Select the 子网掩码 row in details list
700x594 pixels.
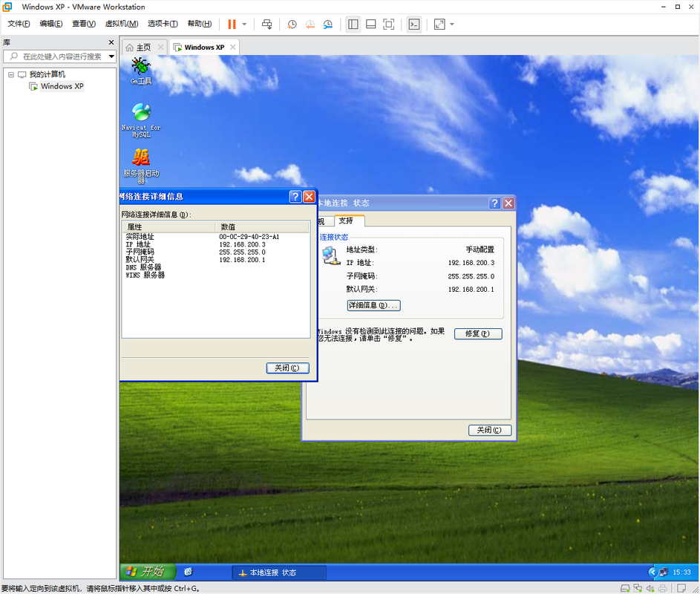215,252
